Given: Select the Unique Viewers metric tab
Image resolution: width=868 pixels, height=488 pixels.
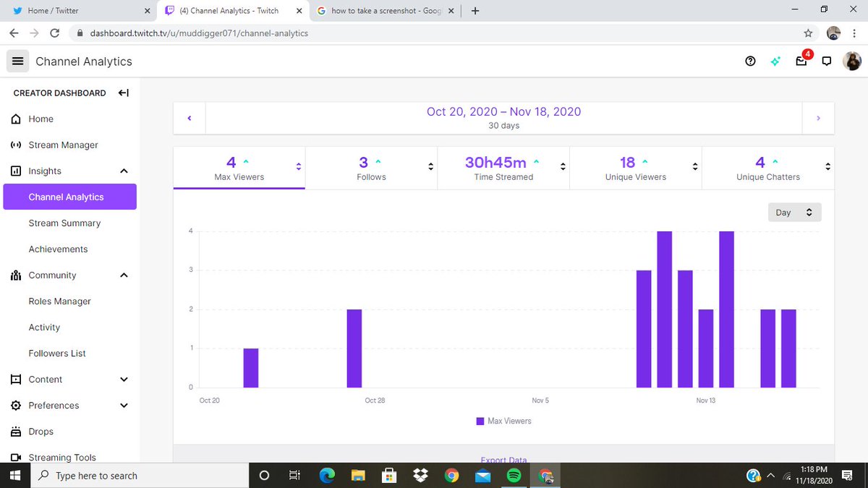Looking at the screenshot, I should [636, 168].
